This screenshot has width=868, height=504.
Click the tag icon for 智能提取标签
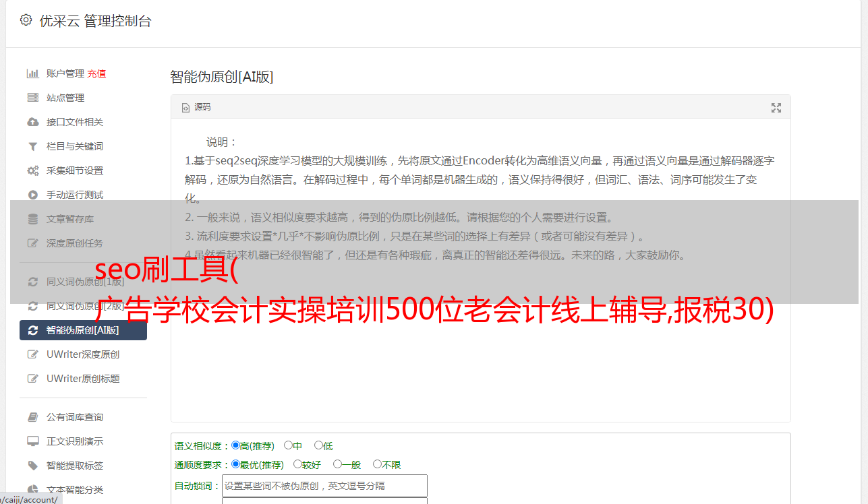[32, 466]
